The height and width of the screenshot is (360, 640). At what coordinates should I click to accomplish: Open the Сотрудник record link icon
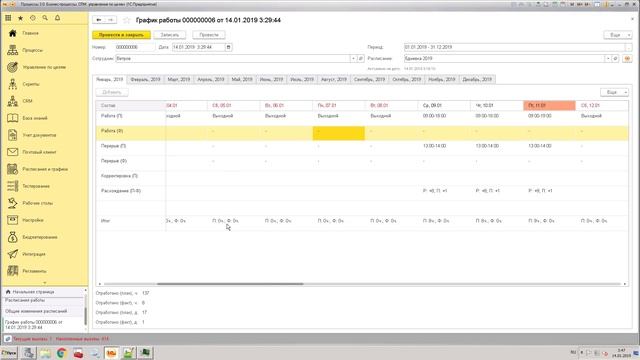[361, 59]
